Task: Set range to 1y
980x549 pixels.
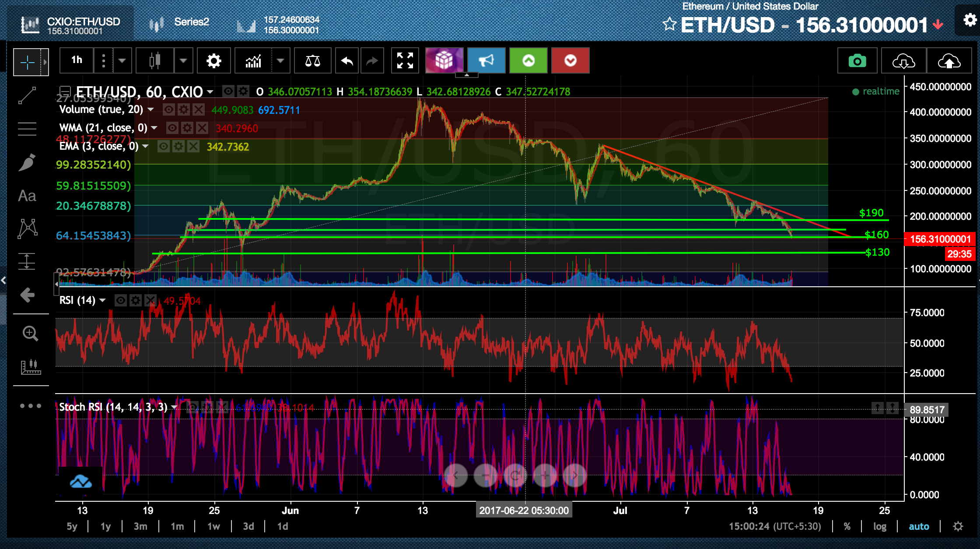Action: (105, 526)
